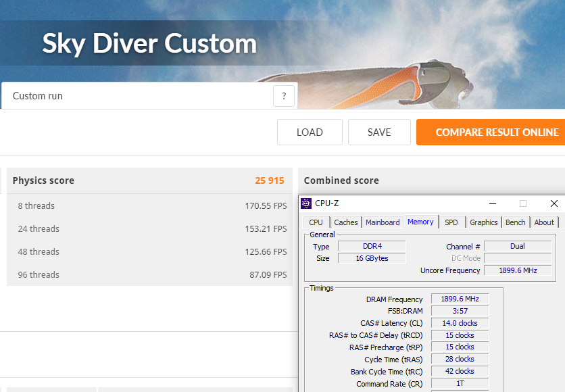Image resolution: width=565 pixels, height=392 pixels.
Task: Click the Command Rate value 1T
Action: point(460,383)
